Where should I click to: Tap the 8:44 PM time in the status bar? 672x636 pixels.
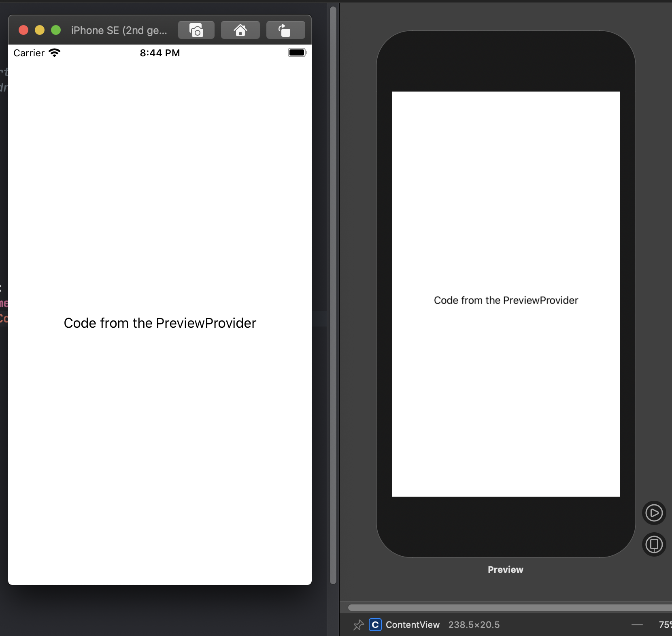159,52
